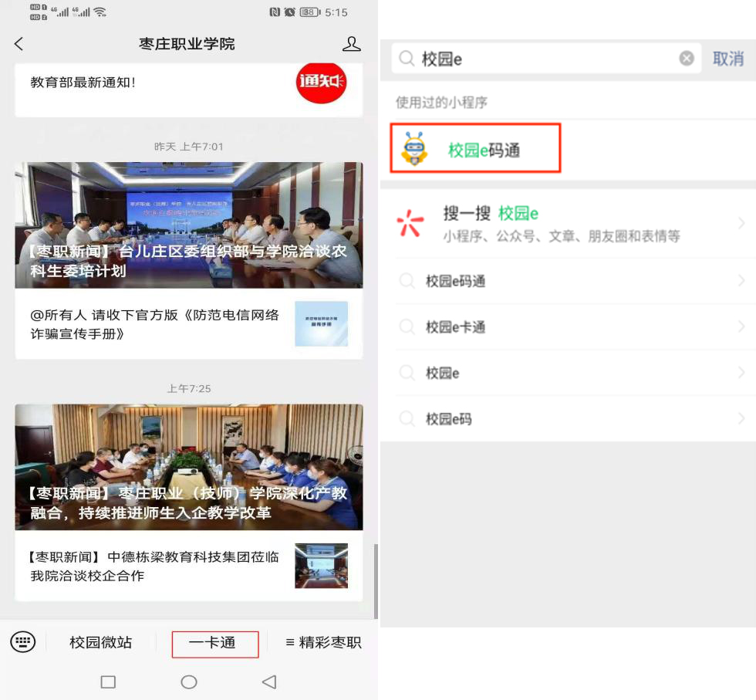Select the suggestion reading only 校园e
Image resolution: width=756 pixels, height=700 pixels.
[568, 373]
